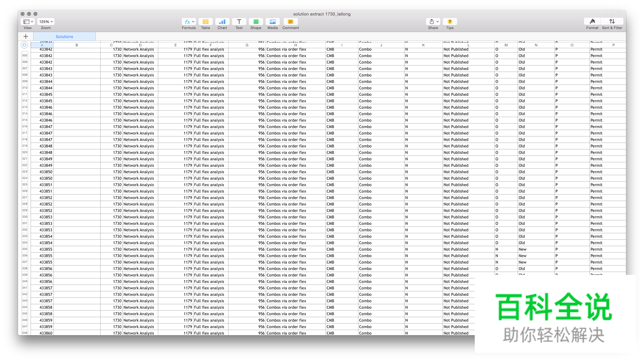Open the Media browser
Viewport: 644px width, 361px height.
pyautogui.click(x=272, y=22)
